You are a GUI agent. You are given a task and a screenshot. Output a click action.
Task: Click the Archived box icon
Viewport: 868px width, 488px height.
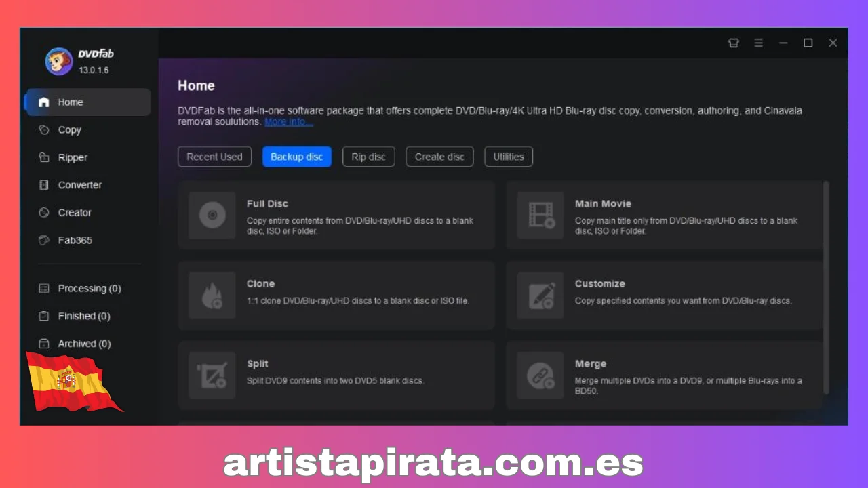click(x=44, y=344)
